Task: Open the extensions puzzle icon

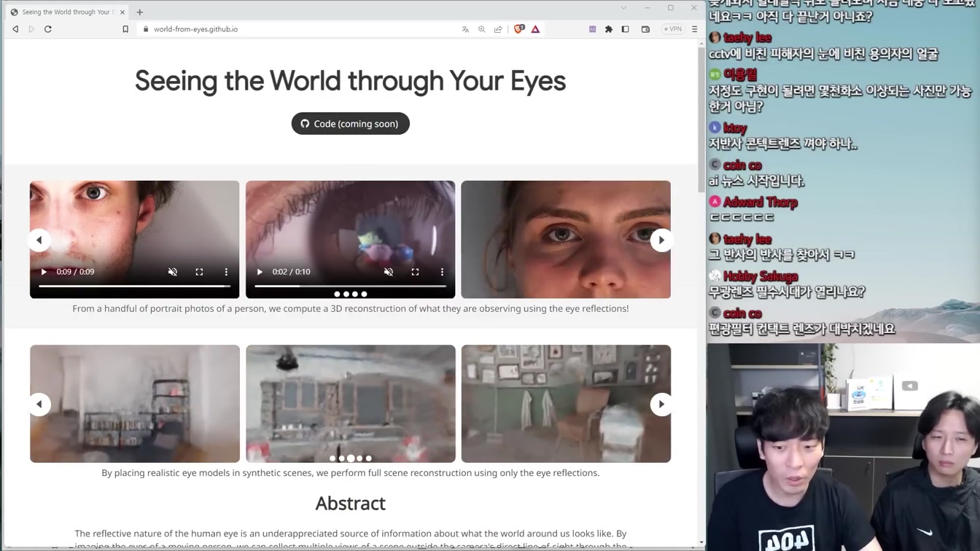Action: point(609,29)
